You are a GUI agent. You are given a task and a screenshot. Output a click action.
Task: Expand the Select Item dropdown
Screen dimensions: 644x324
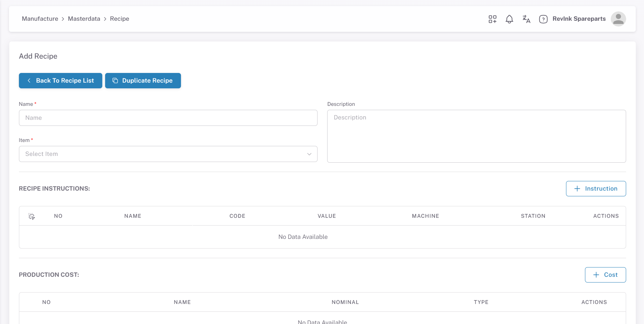168,154
